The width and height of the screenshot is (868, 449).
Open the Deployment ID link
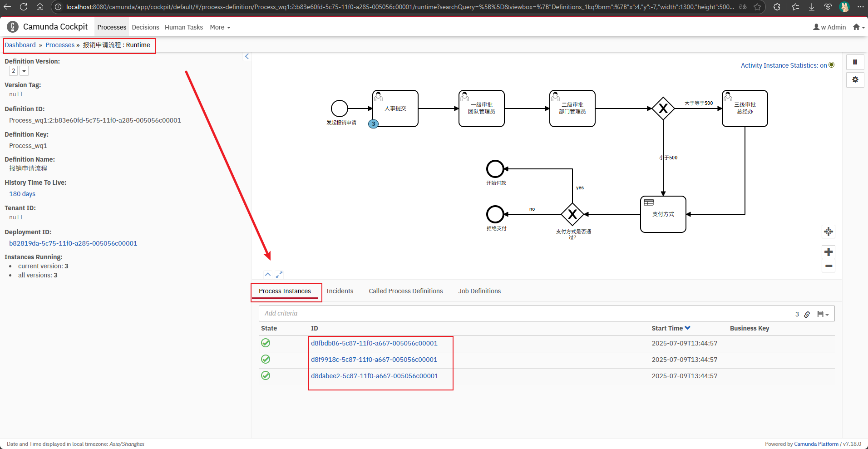point(73,243)
